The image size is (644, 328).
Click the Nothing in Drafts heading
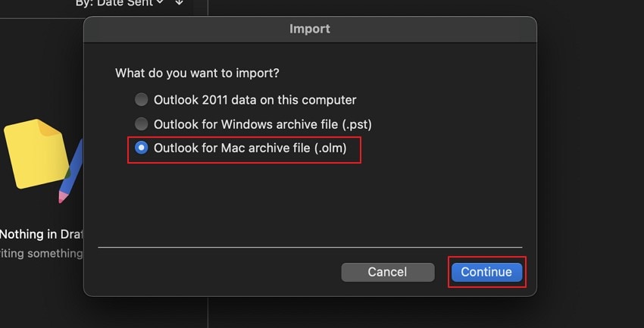click(x=41, y=234)
